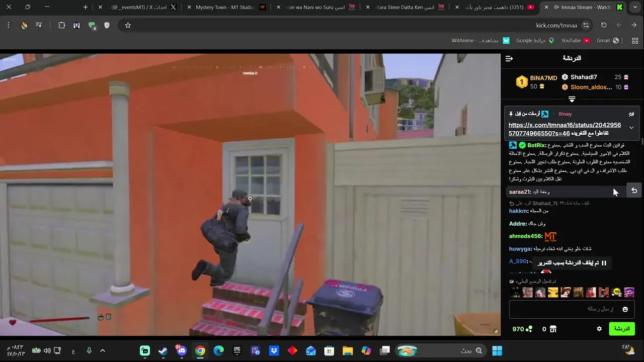The height and width of the screenshot is (362, 644).
Task: Open the taskbar volume speaker icon
Action: coord(47,350)
